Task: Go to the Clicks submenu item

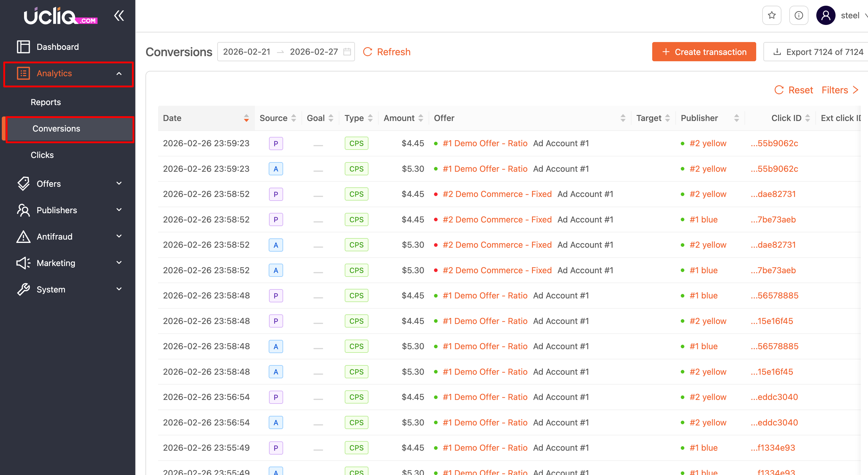Action: (x=42, y=155)
